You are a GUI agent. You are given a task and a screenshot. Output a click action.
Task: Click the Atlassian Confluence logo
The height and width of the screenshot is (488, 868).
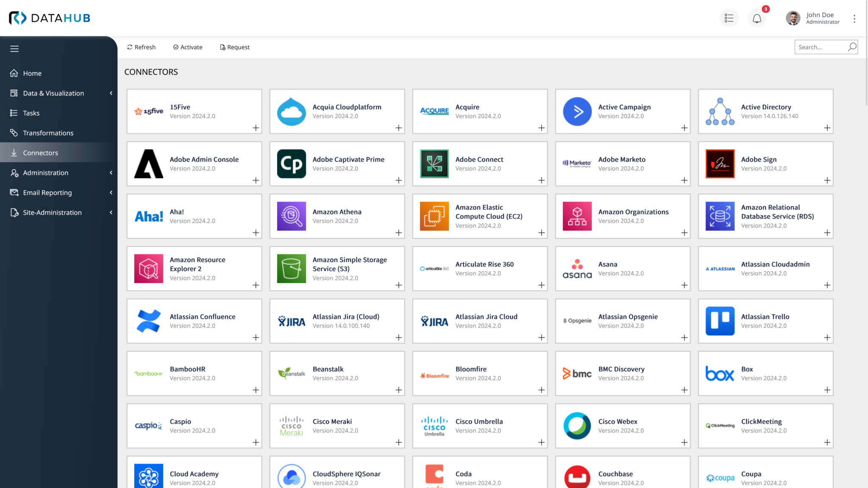[x=148, y=321]
